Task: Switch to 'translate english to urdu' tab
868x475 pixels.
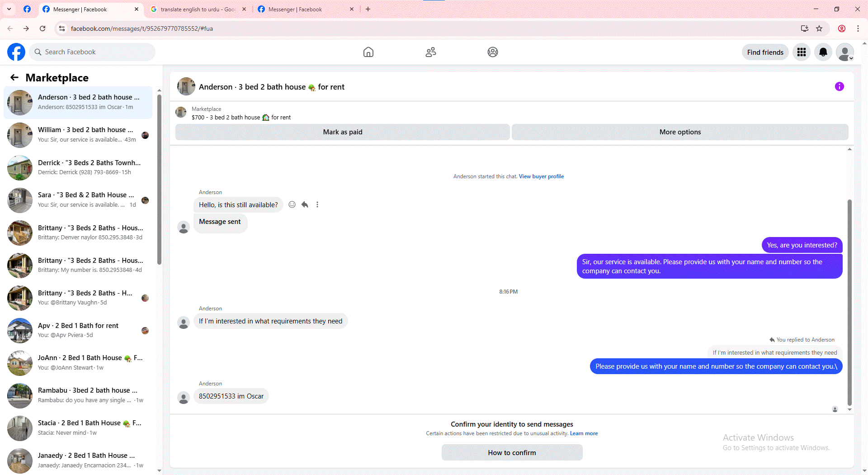Action: coord(198,9)
